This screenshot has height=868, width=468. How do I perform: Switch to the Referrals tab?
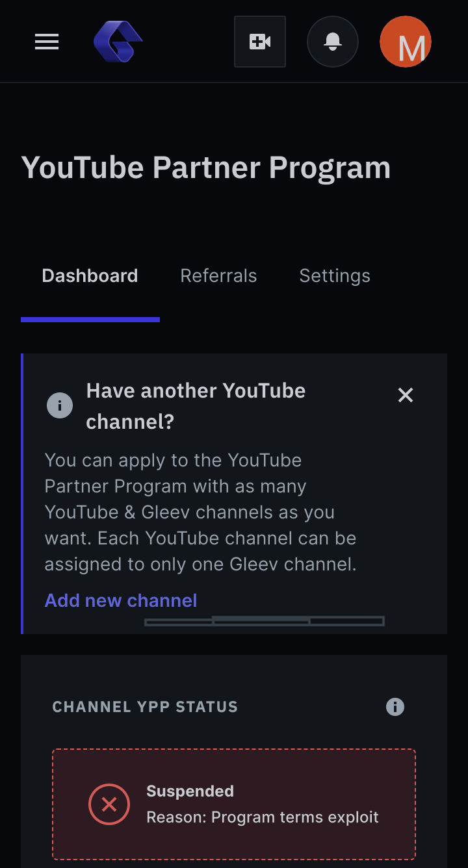tap(218, 275)
